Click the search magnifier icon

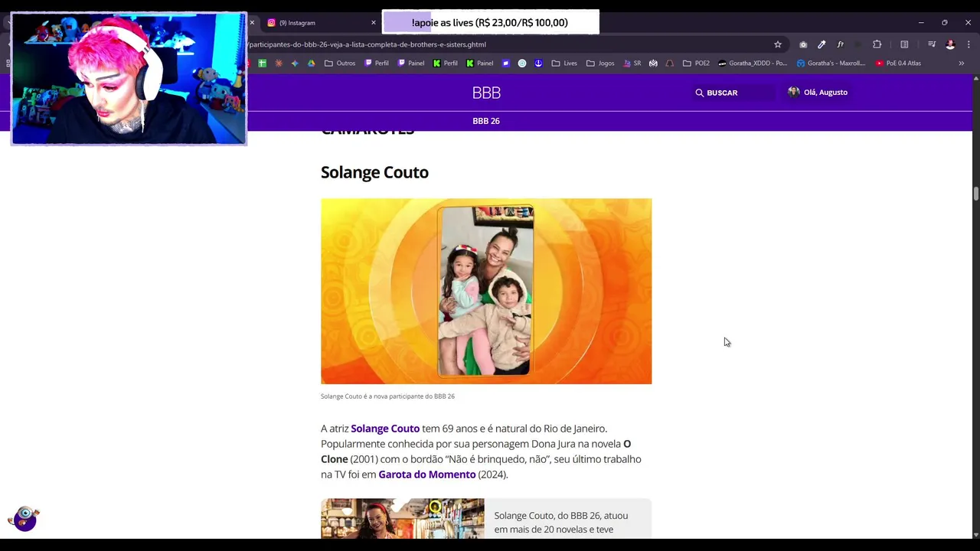click(699, 93)
